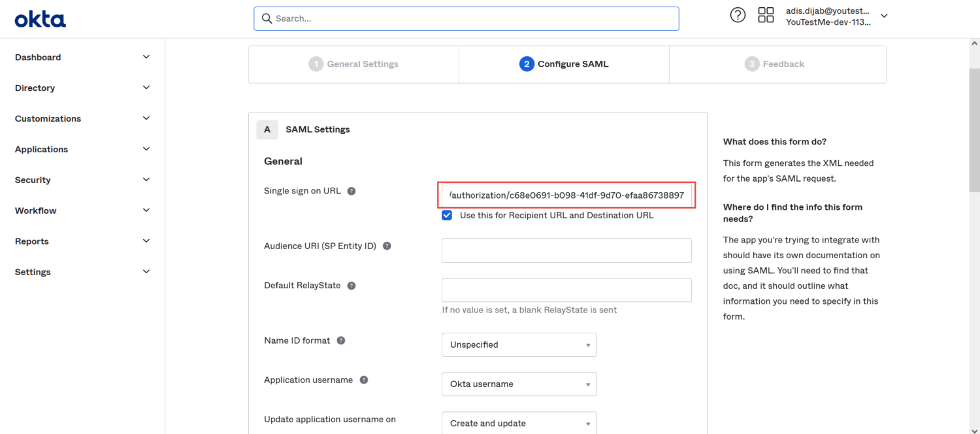The height and width of the screenshot is (434, 980).
Task: Open the Default RelayState help tooltip
Action: (351, 285)
